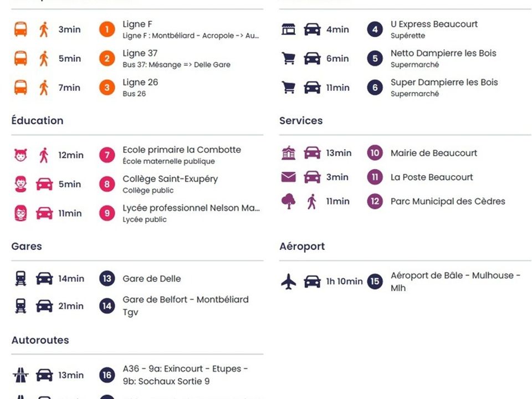Select the pink car icon for Collège Saint-Exupéry

pos(44,184)
